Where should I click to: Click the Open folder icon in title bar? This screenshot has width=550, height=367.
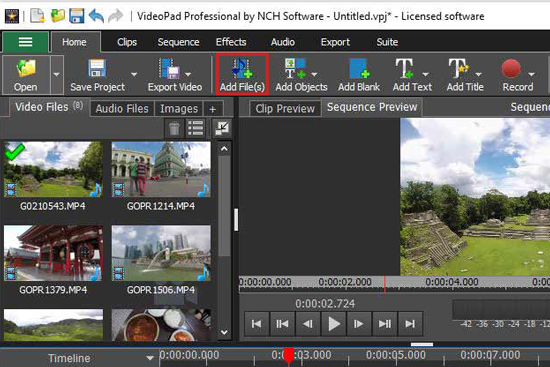pyautogui.click(x=57, y=16)
